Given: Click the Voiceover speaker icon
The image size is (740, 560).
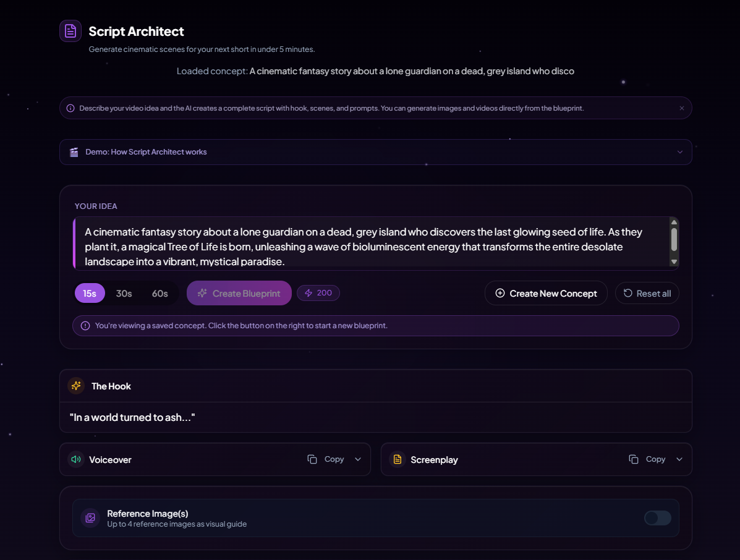Looking at the screenshot, I should (x=76, y=459).
